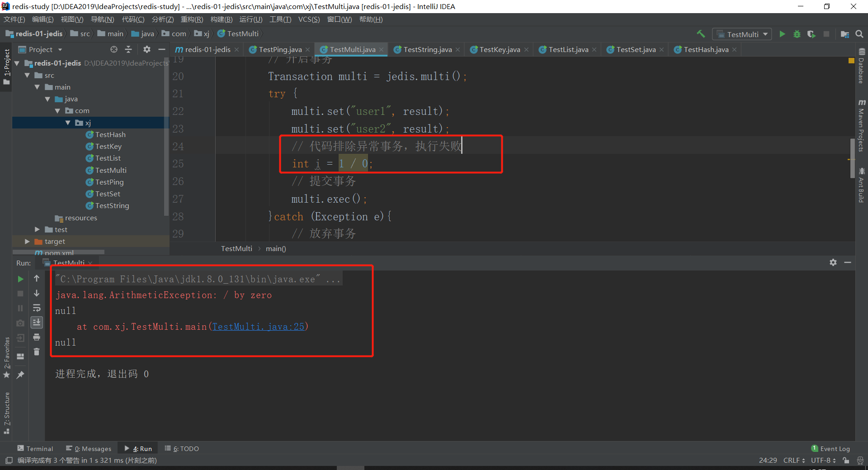Screen dimensions: 868x470
Task: Run TestMulti with coverage icon
Action: 811,34
